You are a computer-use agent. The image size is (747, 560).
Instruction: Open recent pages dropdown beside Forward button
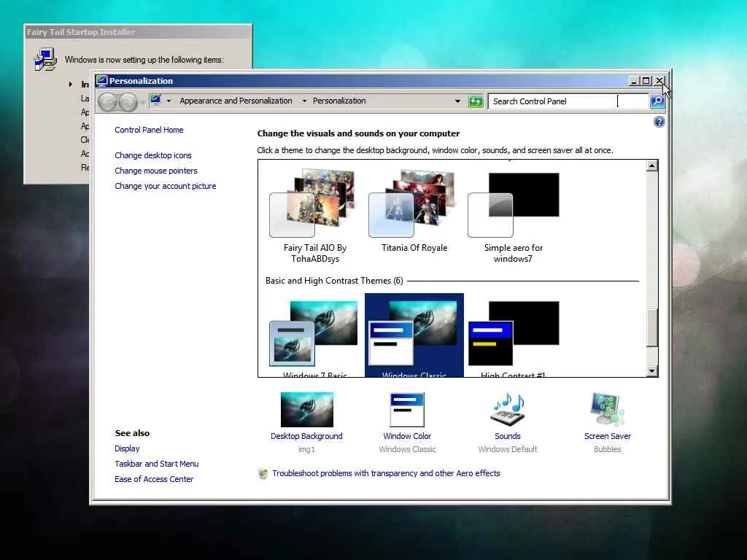click(x=142, y=102)
